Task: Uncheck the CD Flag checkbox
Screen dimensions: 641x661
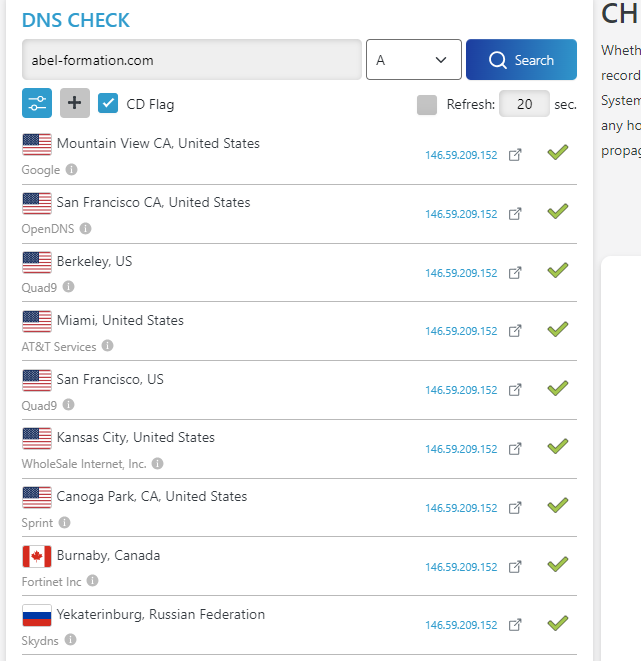Action: tap(109, 103)
